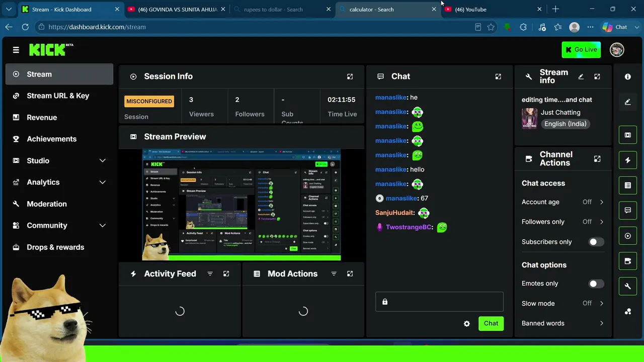The width and height of the screenshot is (644, 362).
Task: Expand the Stream info panel
Action: pos(597,76)
